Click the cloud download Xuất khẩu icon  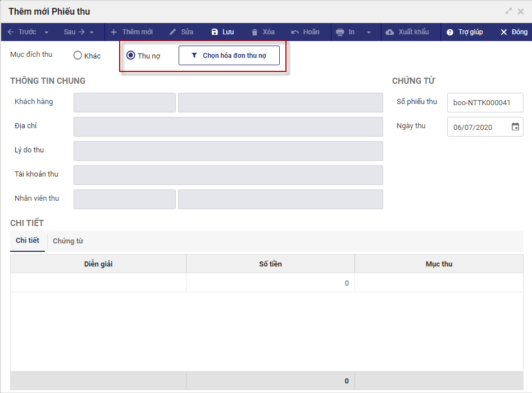(x=390, y=32)
